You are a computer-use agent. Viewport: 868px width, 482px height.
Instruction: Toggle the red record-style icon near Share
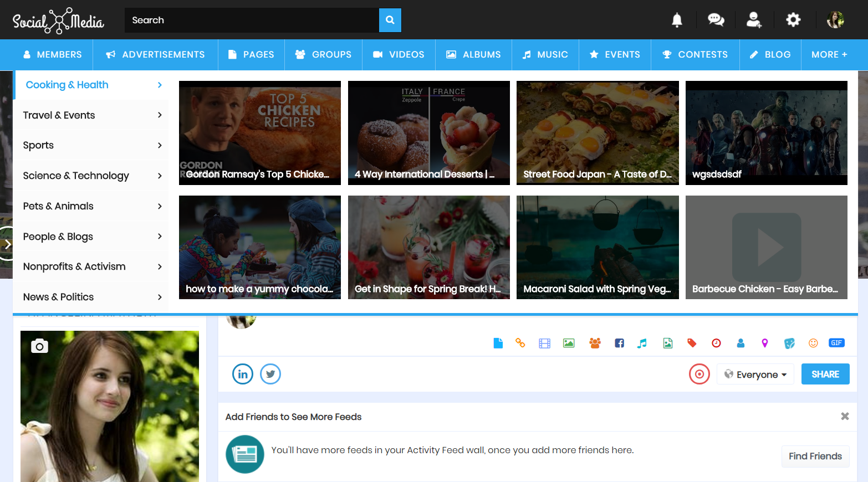[x=699, y=374]
